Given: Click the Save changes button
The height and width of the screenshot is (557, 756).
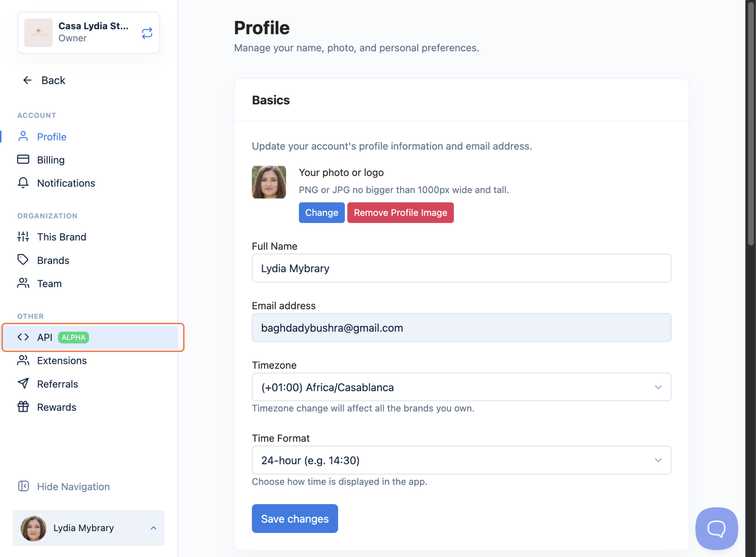Looking at the screenshot, I should 295,518.
